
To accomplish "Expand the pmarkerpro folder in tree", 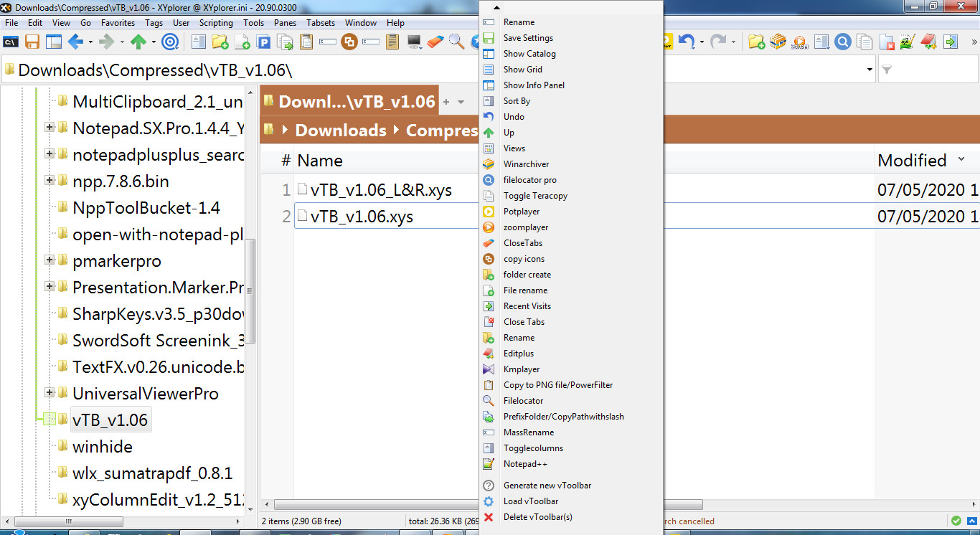I will coord(50,260).
